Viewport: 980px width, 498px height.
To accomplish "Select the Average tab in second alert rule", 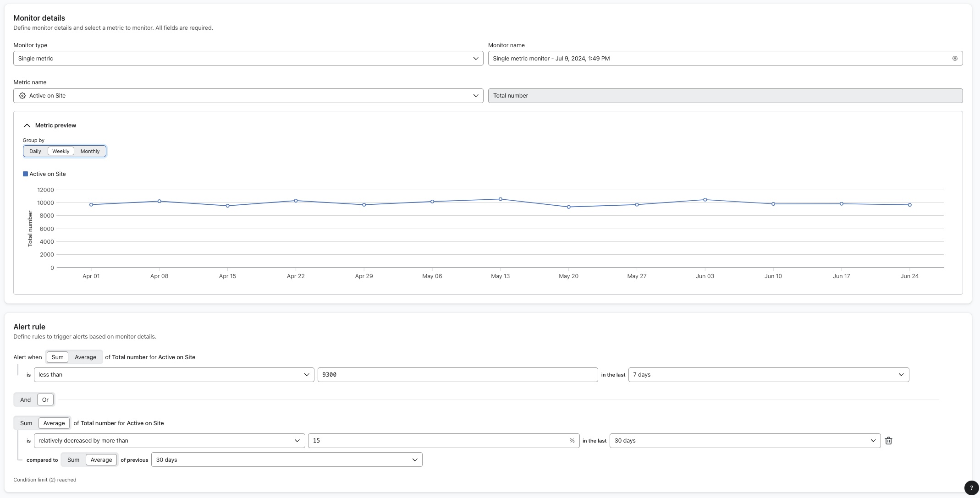I will (53, 422).
